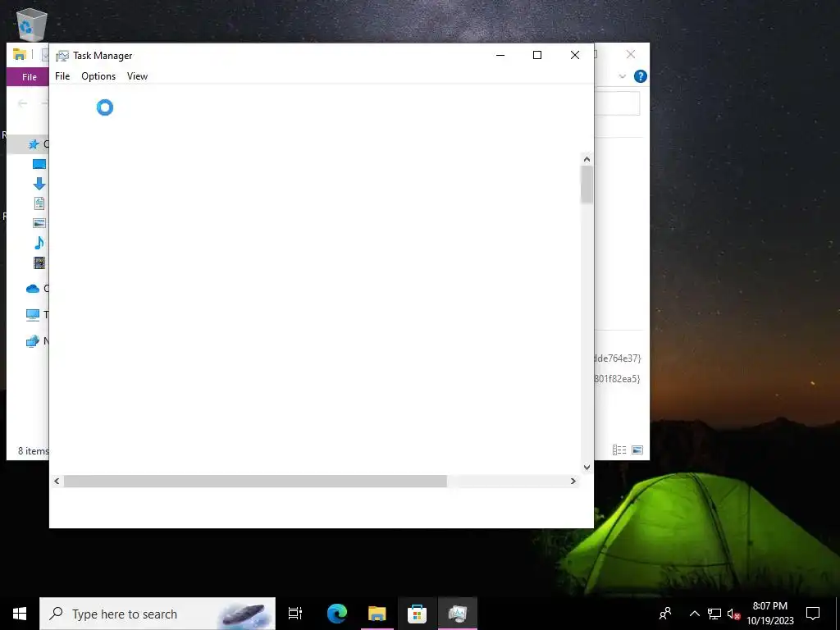Click the Task Manager taskbar button
The width and height of the screenshot is (840, 630).
458,614
